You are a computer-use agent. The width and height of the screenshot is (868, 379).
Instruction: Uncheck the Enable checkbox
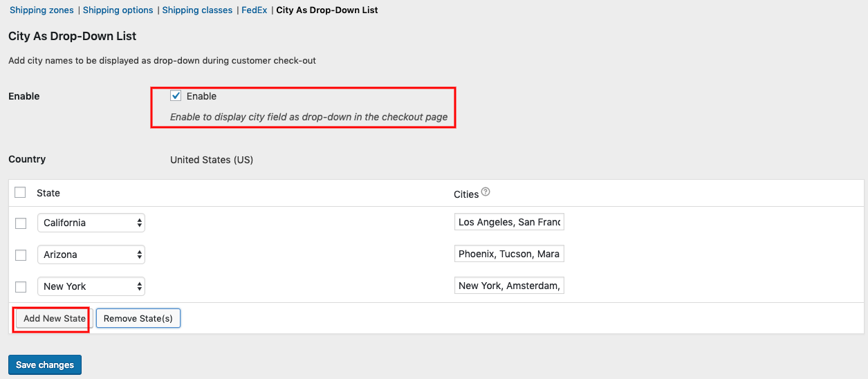tap(176, 96)
